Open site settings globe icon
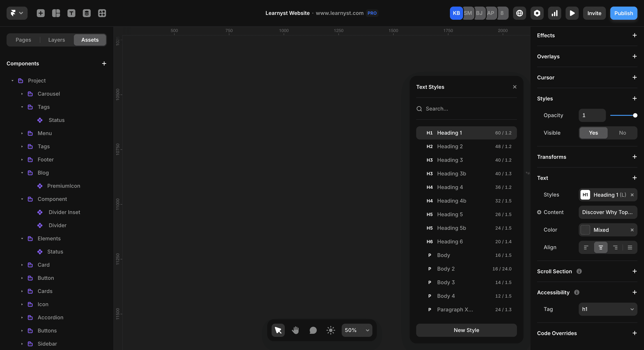 point(520,13)
